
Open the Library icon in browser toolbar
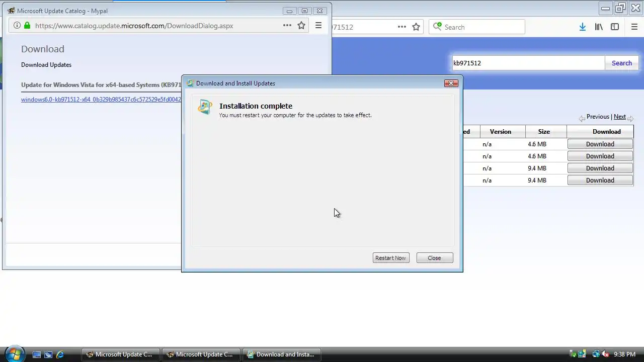(599, 27)
